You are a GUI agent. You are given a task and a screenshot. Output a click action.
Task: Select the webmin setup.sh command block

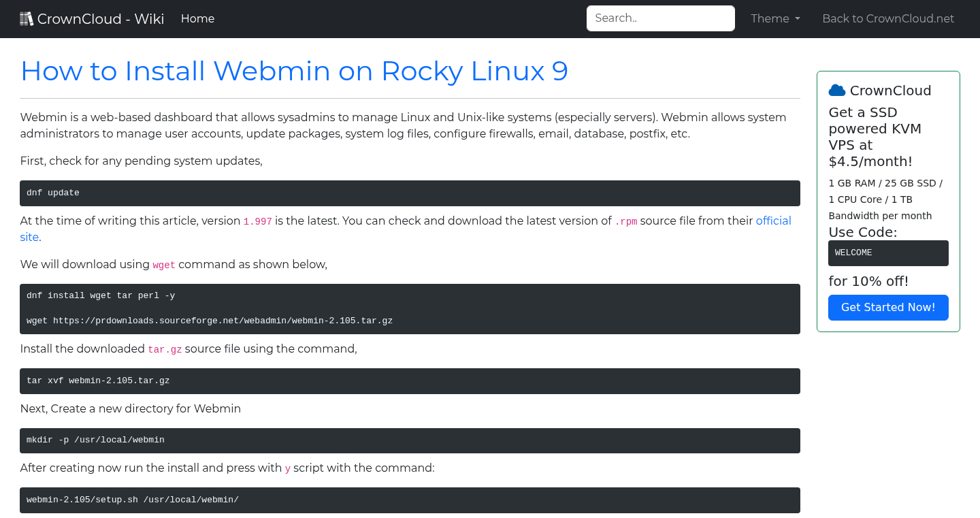409,500
